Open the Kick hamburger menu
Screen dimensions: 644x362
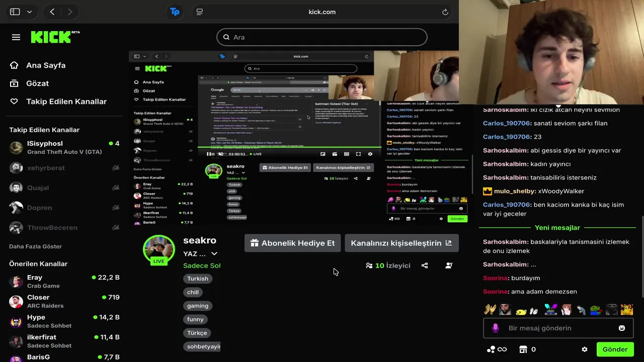16,37
